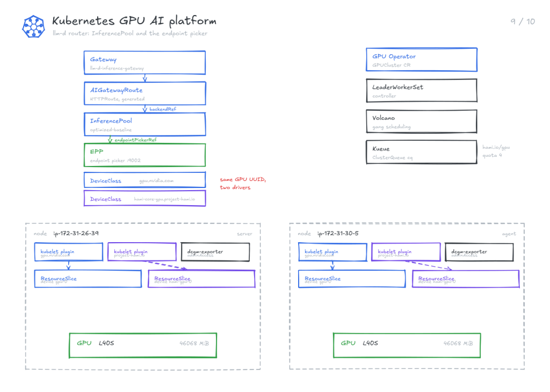Select purple kubelet plugin box in node ip-172-31-26-39
The image size is (550, 392).
142,252
